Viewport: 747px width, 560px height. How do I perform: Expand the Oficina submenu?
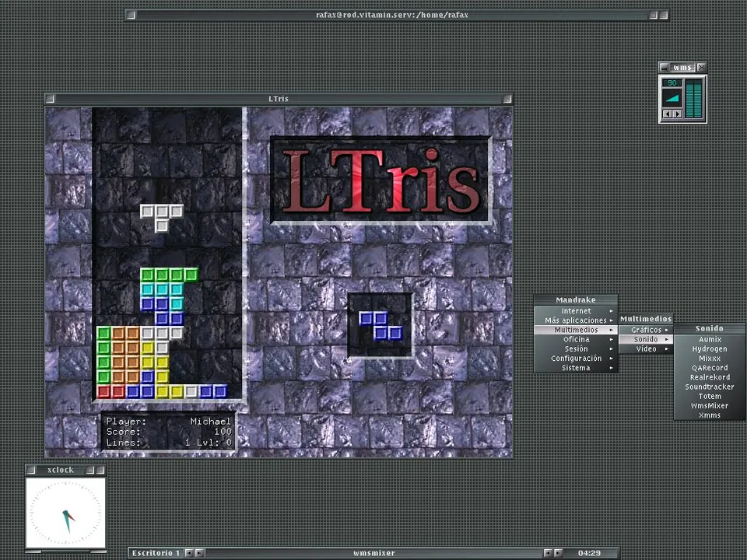(x=576, y=340)
